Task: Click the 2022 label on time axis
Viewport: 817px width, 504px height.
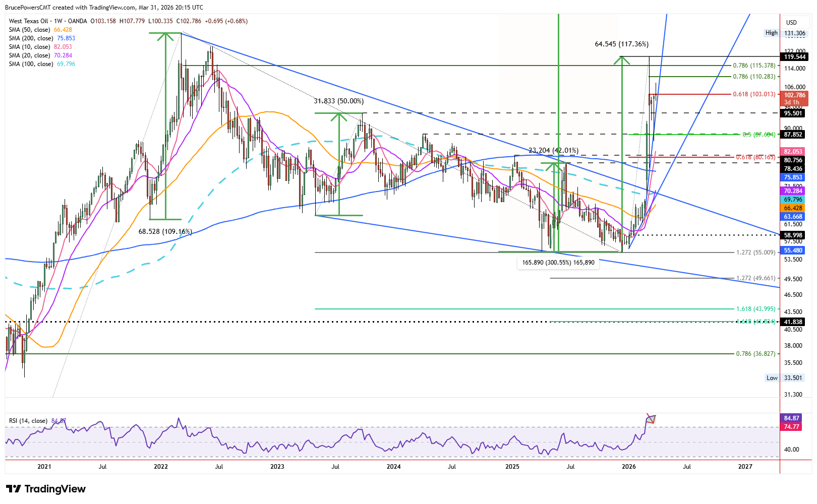Action: click(161, 467)
